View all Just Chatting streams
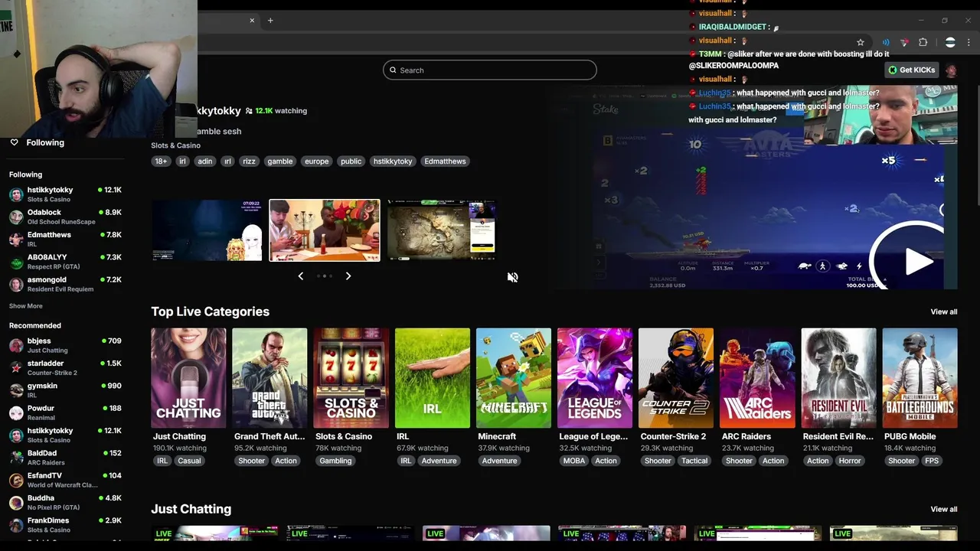Image resolution: width=980 pixels, height=551 pixels. click(943, 509)
